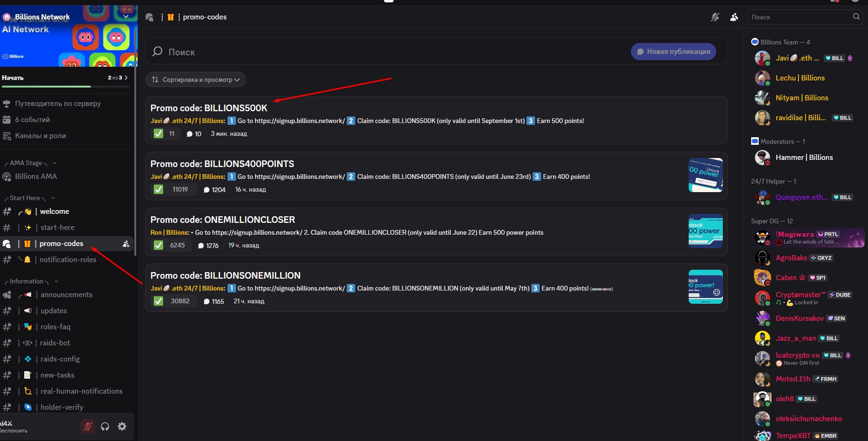Screen dimensions: 868x441
Task: Collapse the Information category
Action: 29,282
